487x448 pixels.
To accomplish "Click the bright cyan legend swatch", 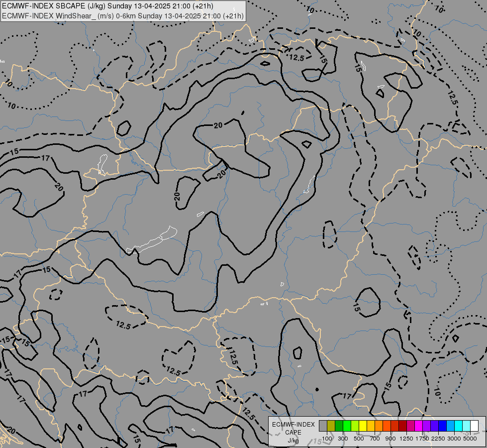I will point(459,426).
